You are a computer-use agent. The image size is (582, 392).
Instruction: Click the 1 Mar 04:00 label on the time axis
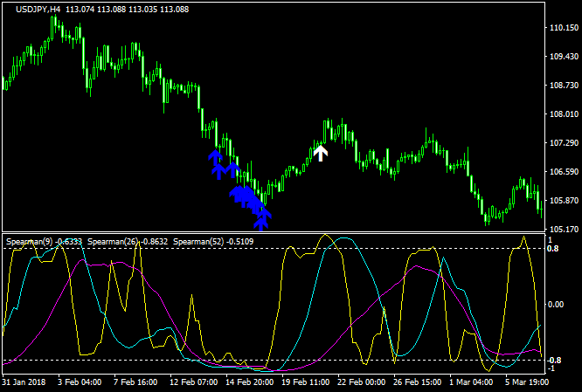pos(471,382)
